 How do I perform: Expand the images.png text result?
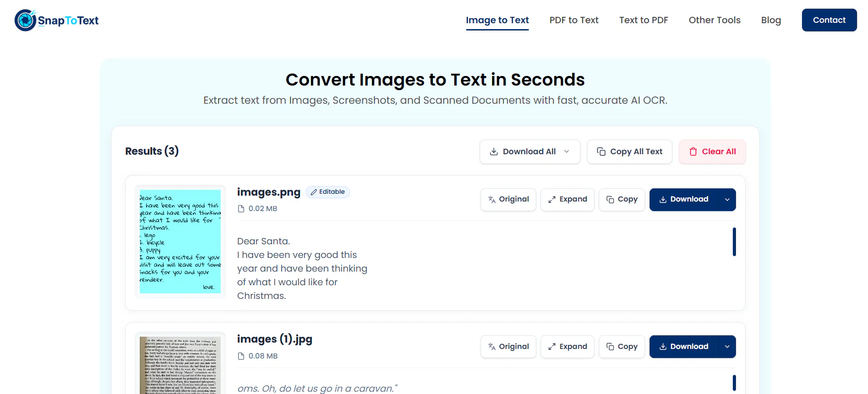[x=567, y=199]
